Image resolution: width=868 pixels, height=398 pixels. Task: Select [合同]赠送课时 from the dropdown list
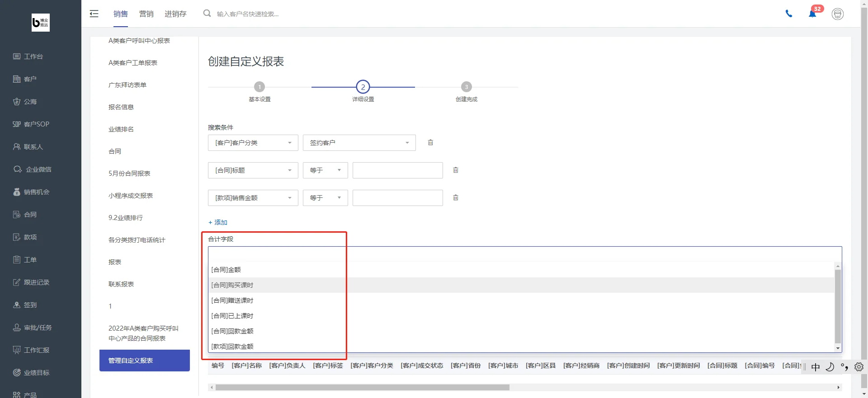pos(521,300)
